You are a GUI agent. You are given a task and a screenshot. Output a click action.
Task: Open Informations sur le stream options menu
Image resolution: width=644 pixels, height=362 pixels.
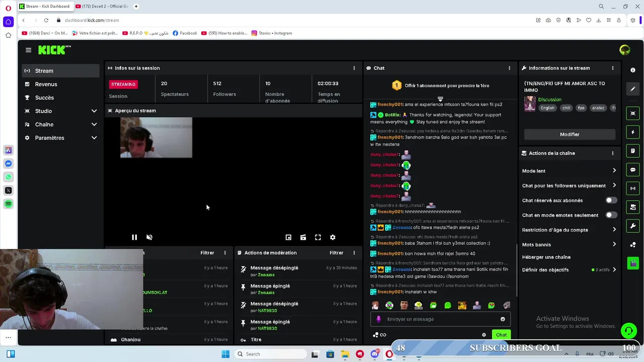pyautogui.click(x=612, y=68)
